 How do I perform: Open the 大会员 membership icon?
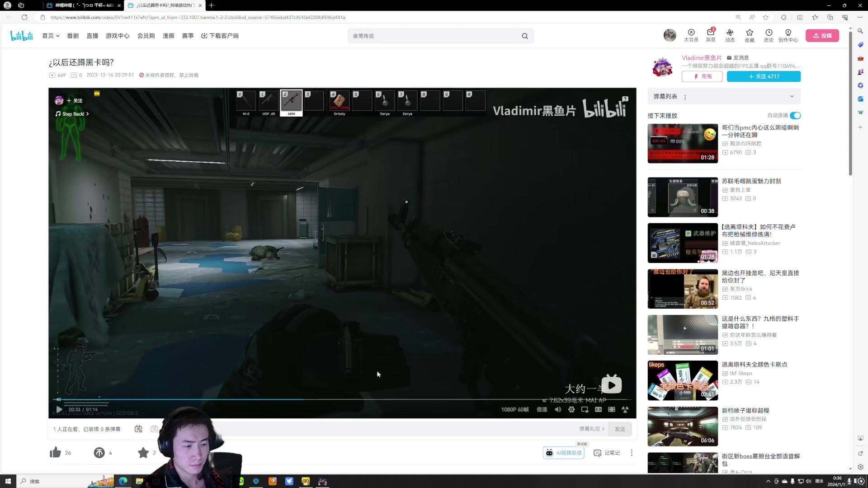(691, 35)
